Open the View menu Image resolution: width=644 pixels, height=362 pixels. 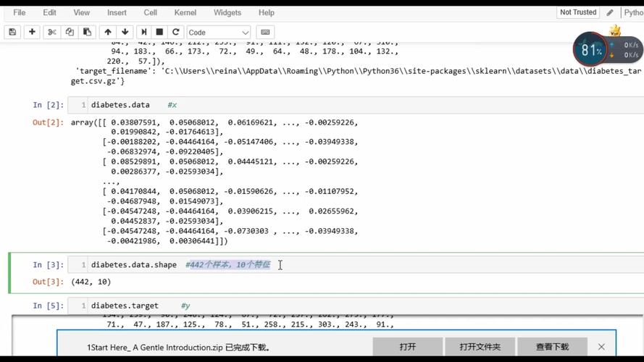click(81, 13)
